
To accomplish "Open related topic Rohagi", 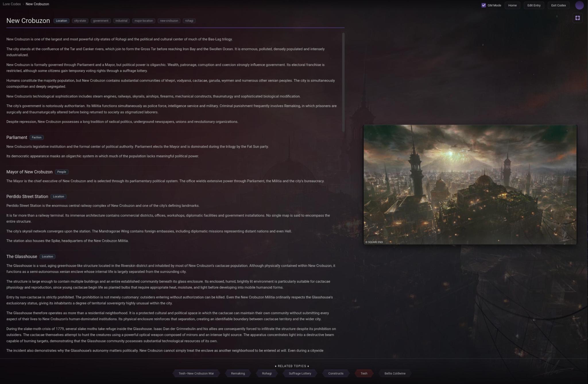I will click(x=267, y=373).
